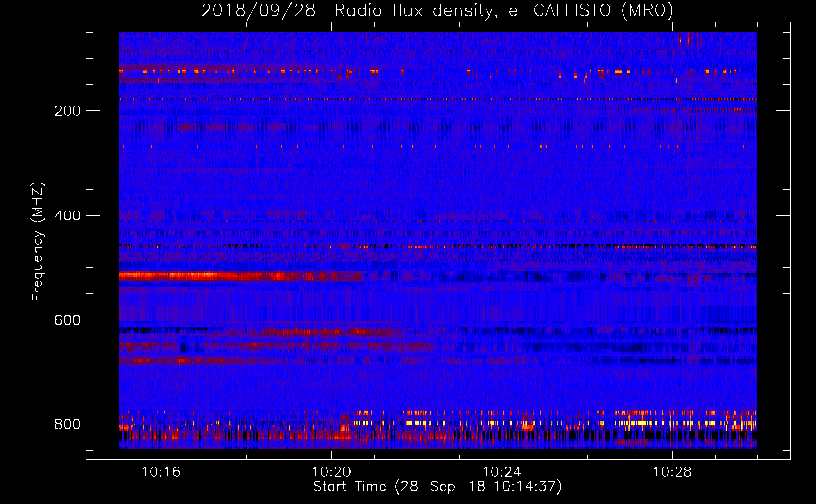Click the 400 MHz frequency tick label
This screenshot has width=816, height=504.
68,216
